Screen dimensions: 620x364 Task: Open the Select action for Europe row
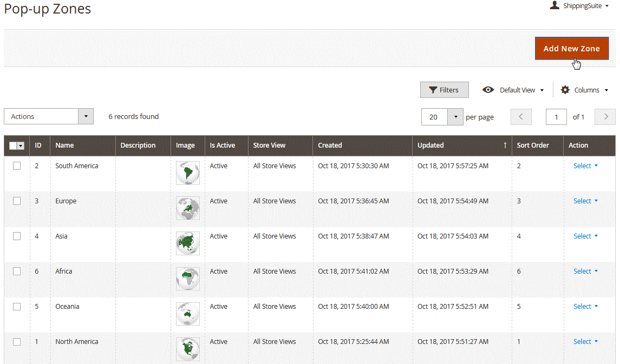(585, 201)
